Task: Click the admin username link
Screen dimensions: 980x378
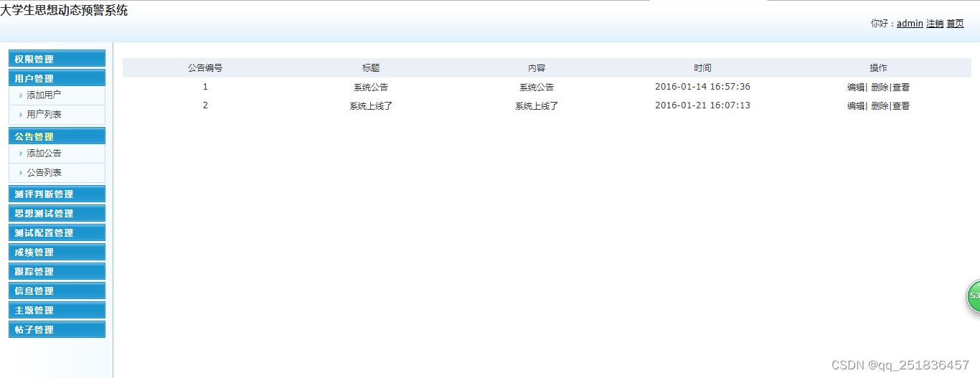Action: pyautogui.click(x=910, y=23)
